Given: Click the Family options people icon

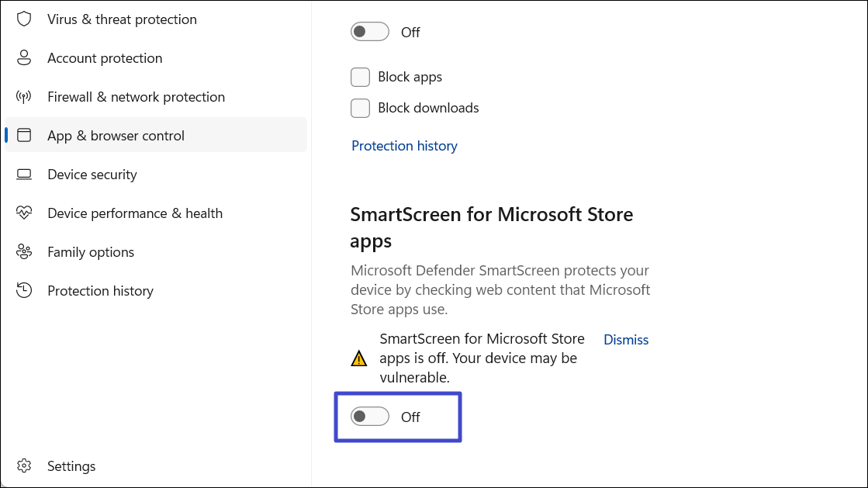Looking at the screenshot, I should coord(24,252).
